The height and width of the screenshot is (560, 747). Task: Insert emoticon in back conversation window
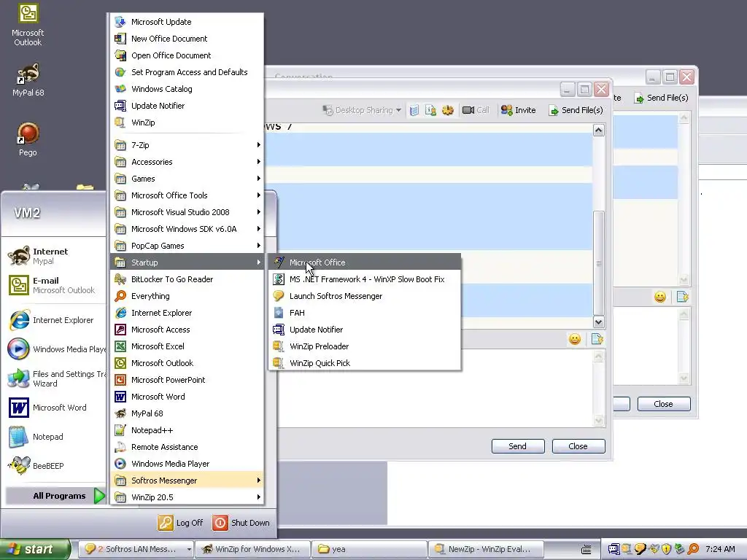pyautogui.click(x=659, y=297)
